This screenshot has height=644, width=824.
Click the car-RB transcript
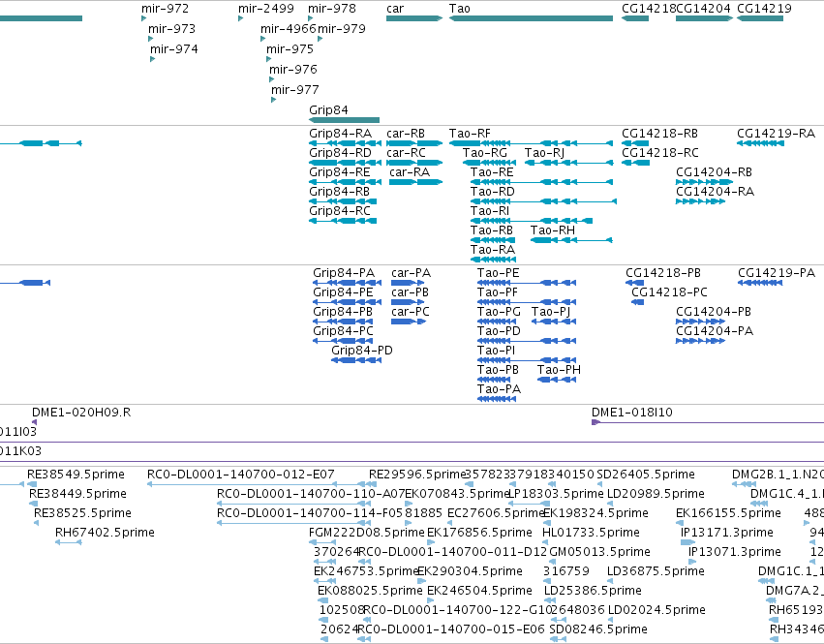pos(414,143)
